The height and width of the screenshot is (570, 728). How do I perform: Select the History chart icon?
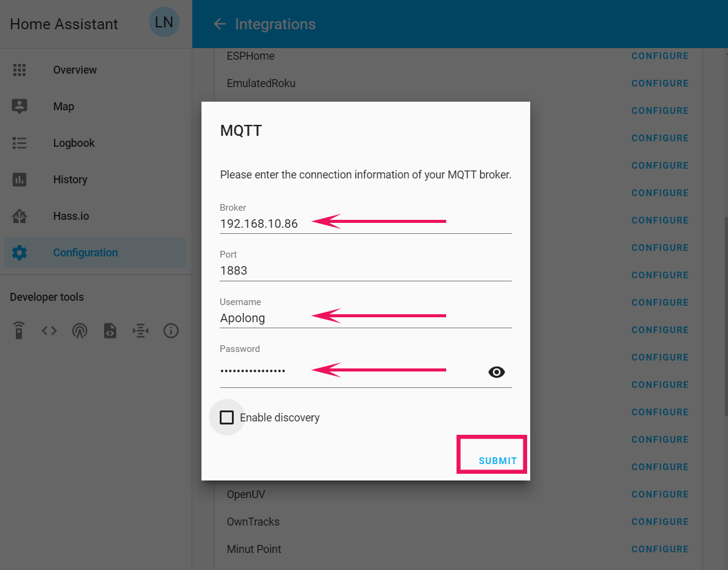(x=19, y=180)
